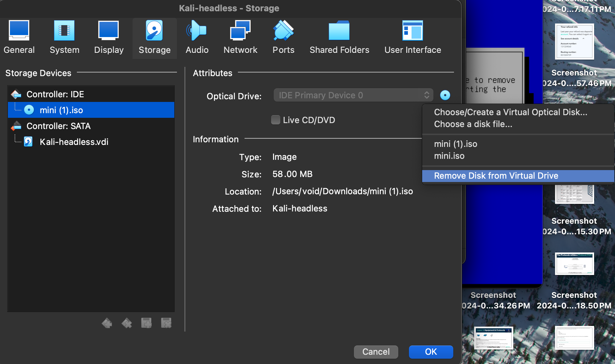
Task: Click the Add Controller icon
Action: (107, 323)
